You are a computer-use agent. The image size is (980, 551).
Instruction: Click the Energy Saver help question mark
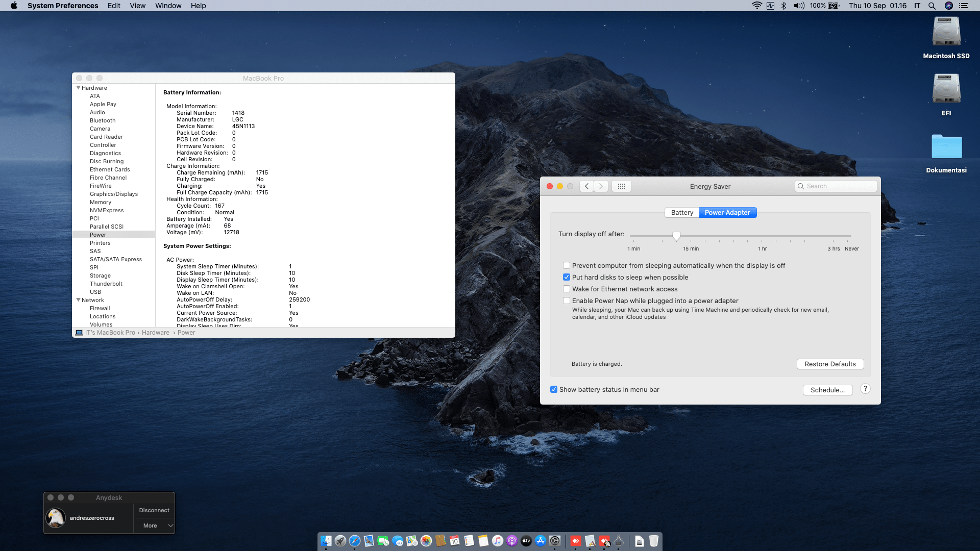coord(865,389)
